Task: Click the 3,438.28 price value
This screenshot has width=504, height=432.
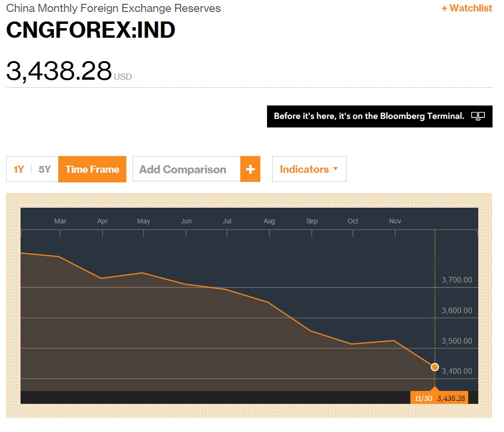Action: coord(59,71)
